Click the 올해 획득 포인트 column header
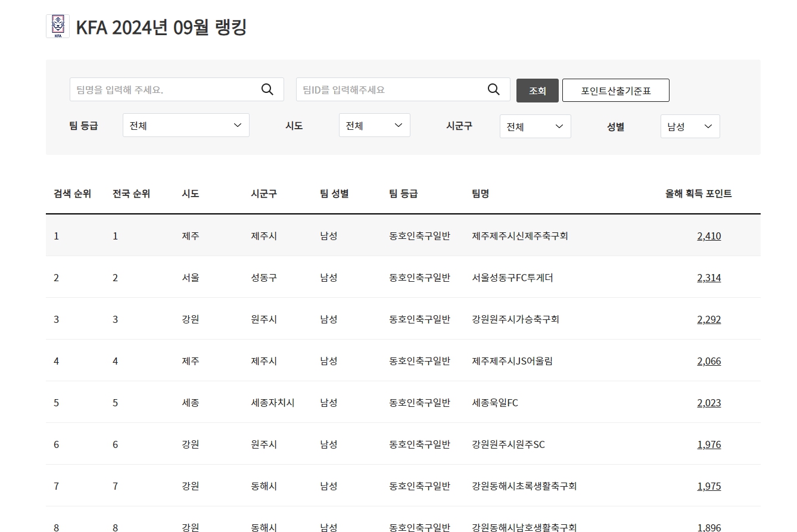The width and height of the screenshot is (797, 532). pos(698,194)
